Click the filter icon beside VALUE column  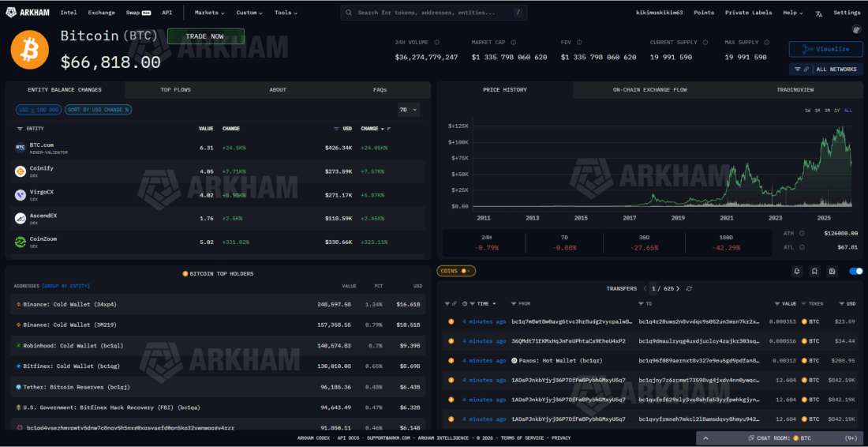[x=777, y=303]
